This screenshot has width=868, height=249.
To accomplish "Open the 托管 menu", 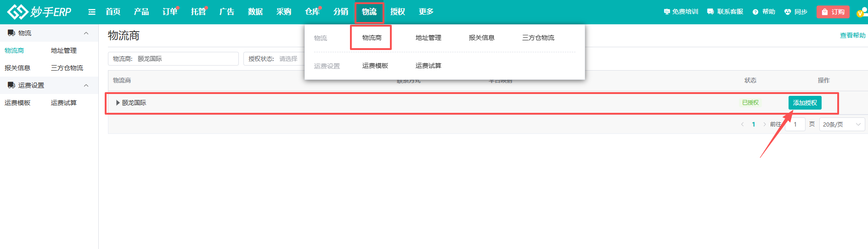I will pos(198,12).
